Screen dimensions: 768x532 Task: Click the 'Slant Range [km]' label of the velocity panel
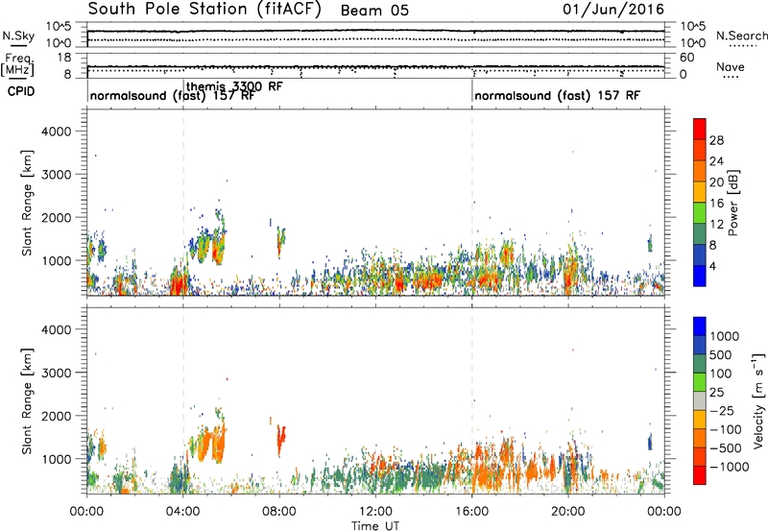pos(27,401)
